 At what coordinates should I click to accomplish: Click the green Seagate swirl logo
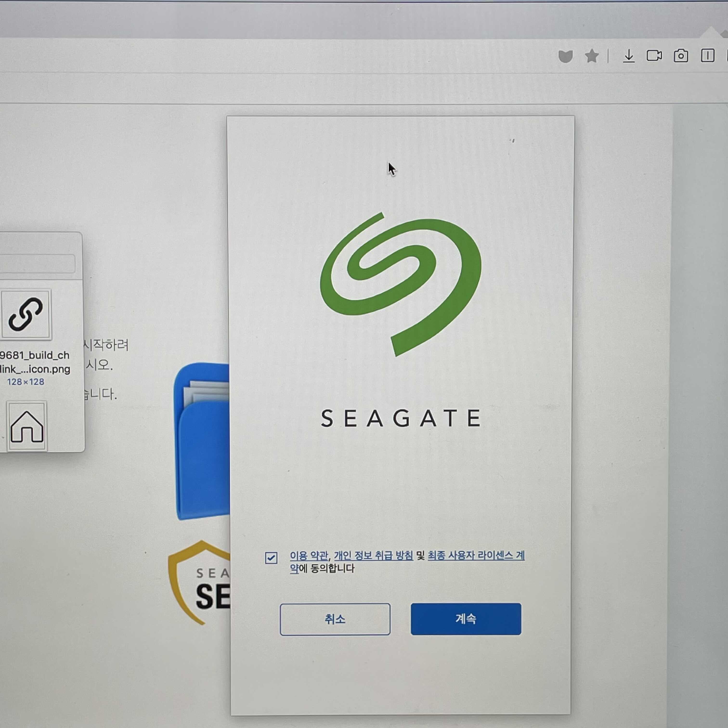coord(401,284)
